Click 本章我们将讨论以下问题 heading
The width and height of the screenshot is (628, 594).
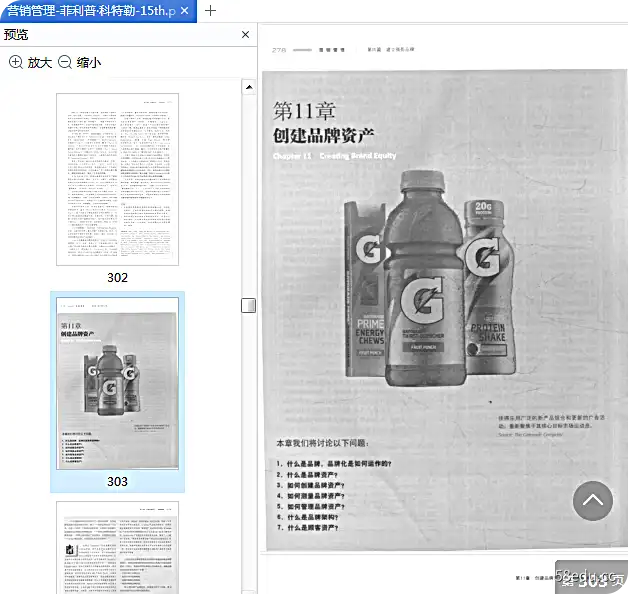pyautogui.click(x=322, y=443)
